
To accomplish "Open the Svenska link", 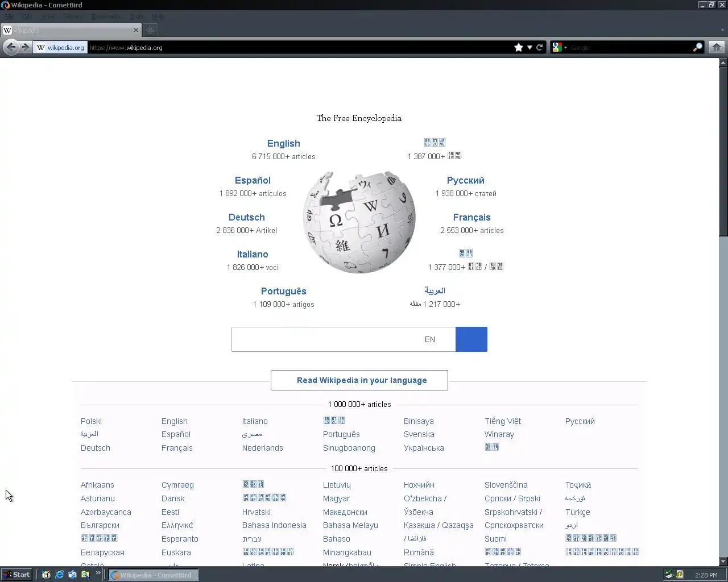I will 419,434.
